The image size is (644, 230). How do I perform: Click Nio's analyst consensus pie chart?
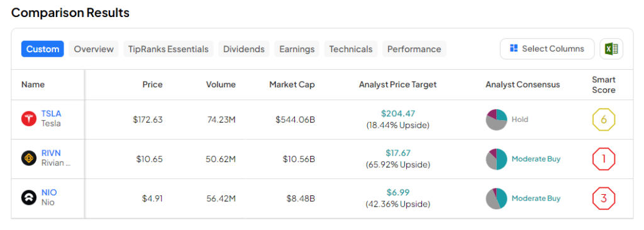[496, 199]
